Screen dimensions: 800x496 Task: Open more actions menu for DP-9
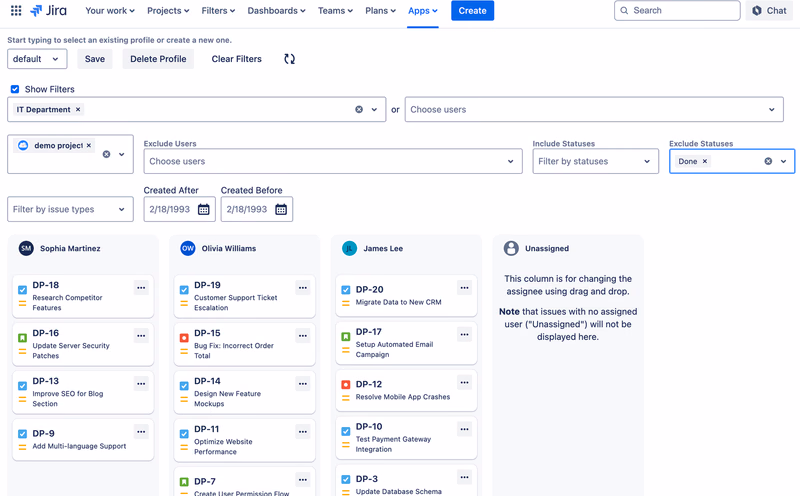141,432
